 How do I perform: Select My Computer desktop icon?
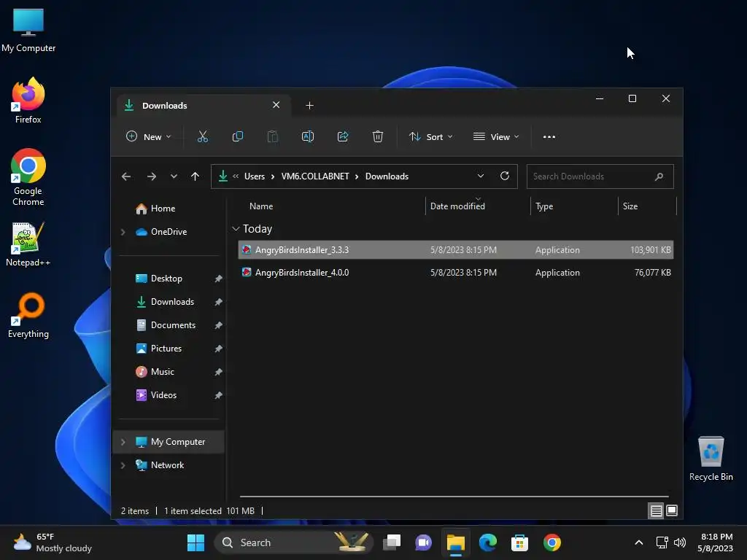point(28,31)
